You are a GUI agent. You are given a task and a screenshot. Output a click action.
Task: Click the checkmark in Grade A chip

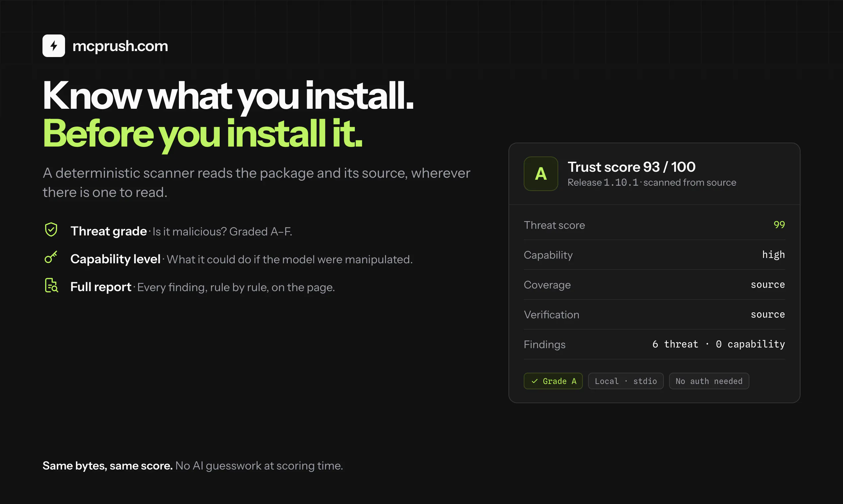pyautogui.click(x=535, y=381)
